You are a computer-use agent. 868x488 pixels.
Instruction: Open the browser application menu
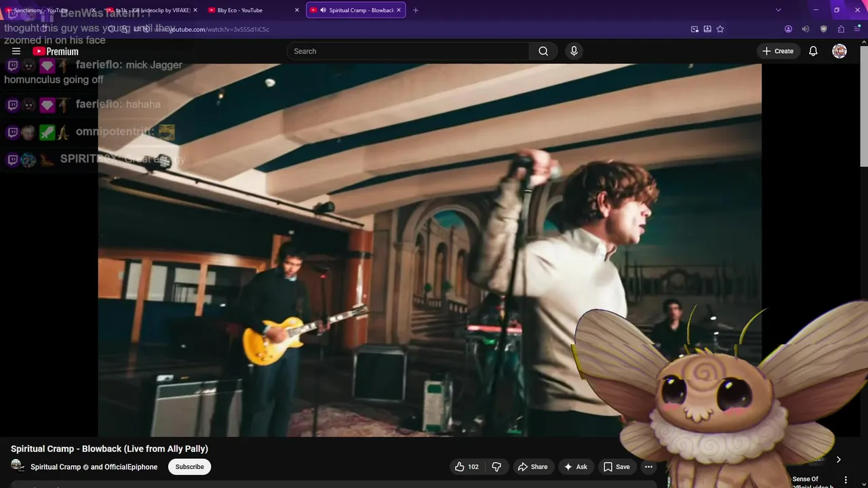[x=858, y=29]
